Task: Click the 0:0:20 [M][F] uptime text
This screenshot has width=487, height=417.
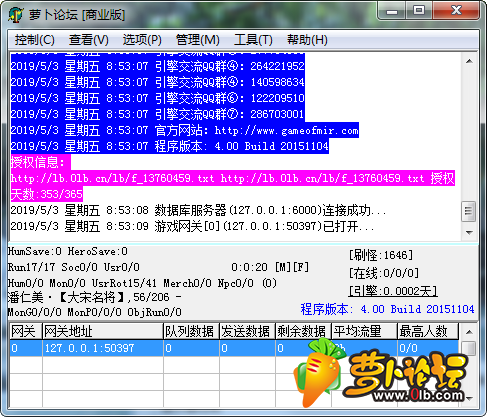Action: click(x=270, y=267)
